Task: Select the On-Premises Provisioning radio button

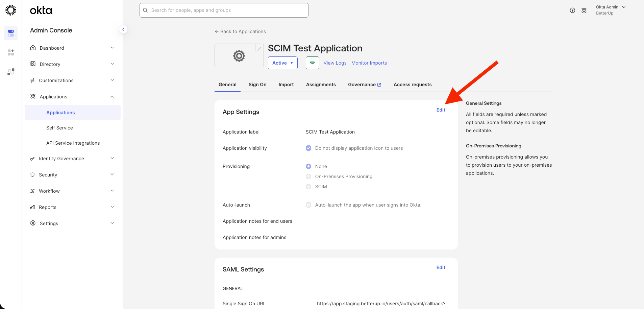Action: (308, 176)
